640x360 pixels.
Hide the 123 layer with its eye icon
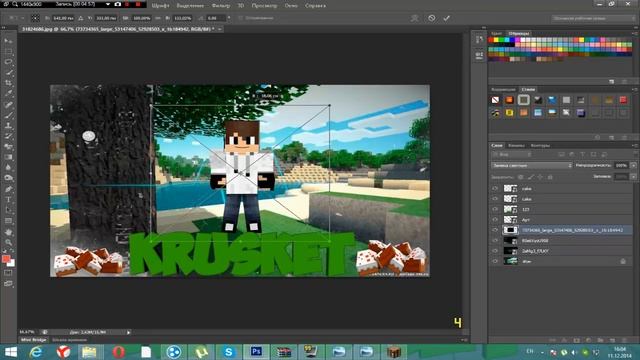click(495, 209)
